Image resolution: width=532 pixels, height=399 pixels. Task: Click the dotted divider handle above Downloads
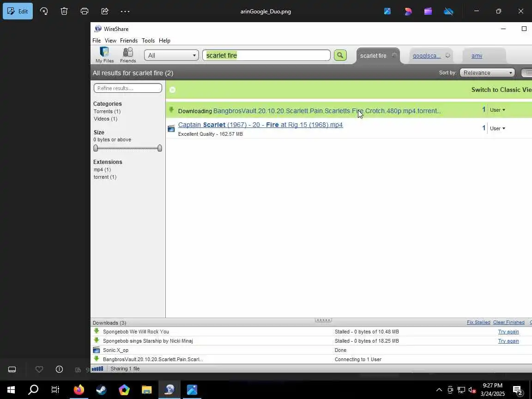click(x=323, y=320)
